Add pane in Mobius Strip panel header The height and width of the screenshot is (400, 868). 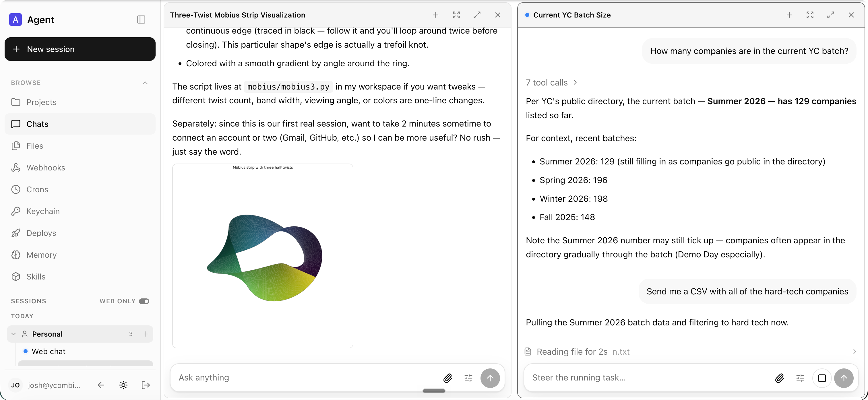coord(436,15)
